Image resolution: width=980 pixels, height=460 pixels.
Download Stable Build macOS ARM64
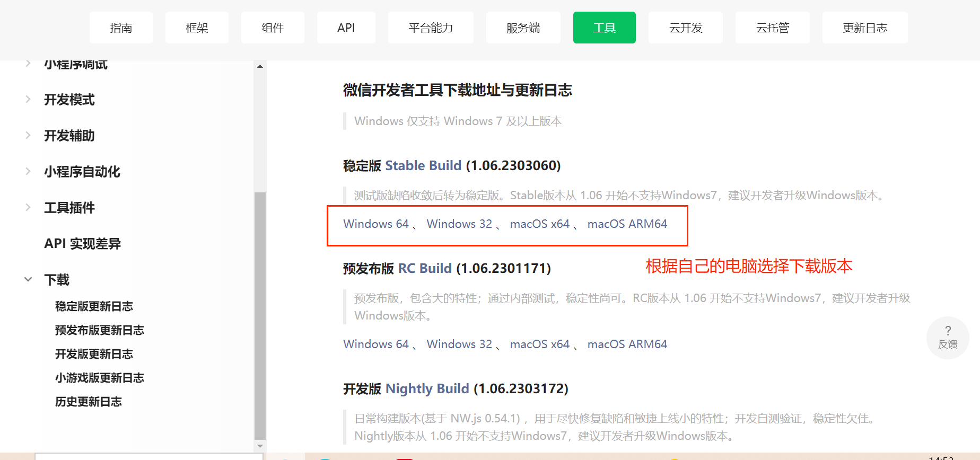tap(627, 224)
